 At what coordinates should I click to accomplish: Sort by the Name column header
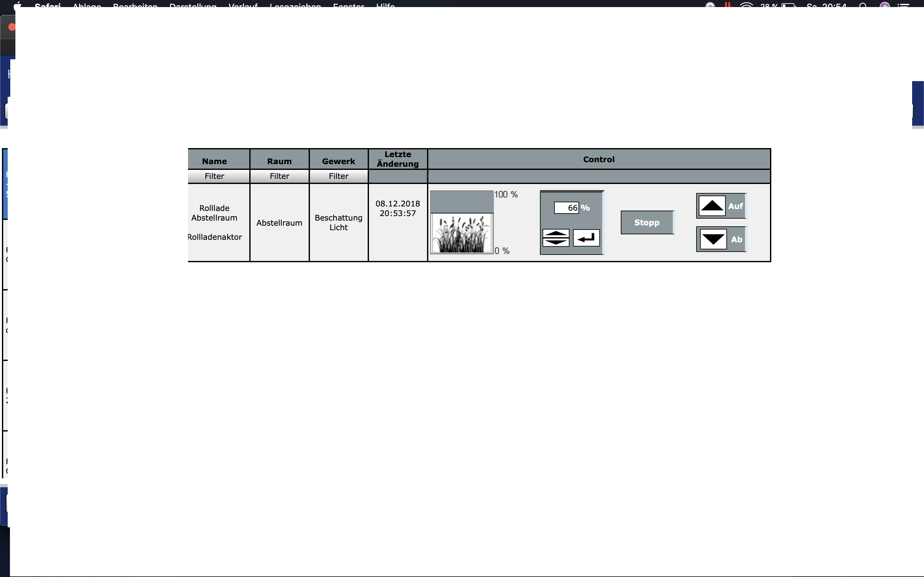[214, 161]
